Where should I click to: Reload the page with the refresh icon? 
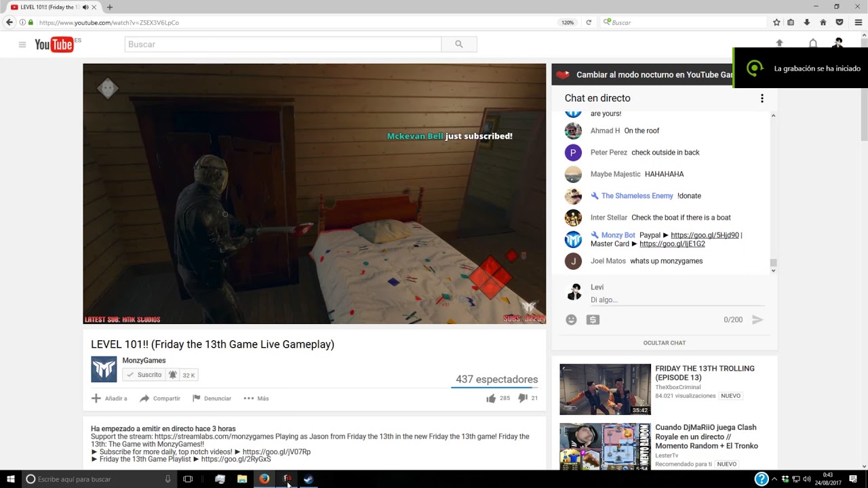tap(589, 22)
